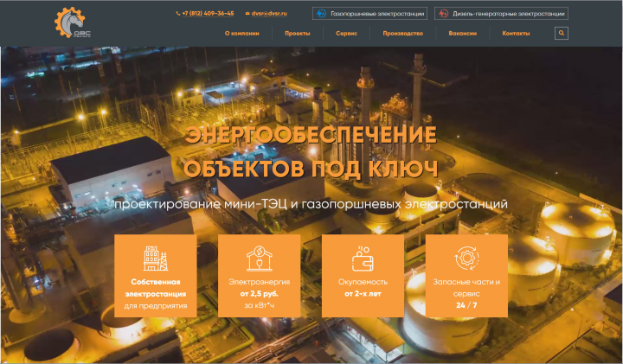
Task: Visit the Вакансии menu item
Action: [462, 34]
